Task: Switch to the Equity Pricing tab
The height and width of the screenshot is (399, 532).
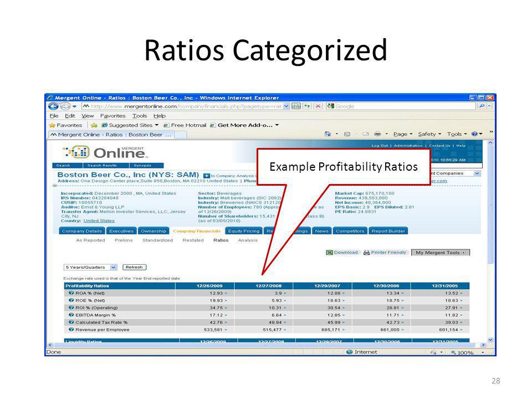Action: click(244, 231)
